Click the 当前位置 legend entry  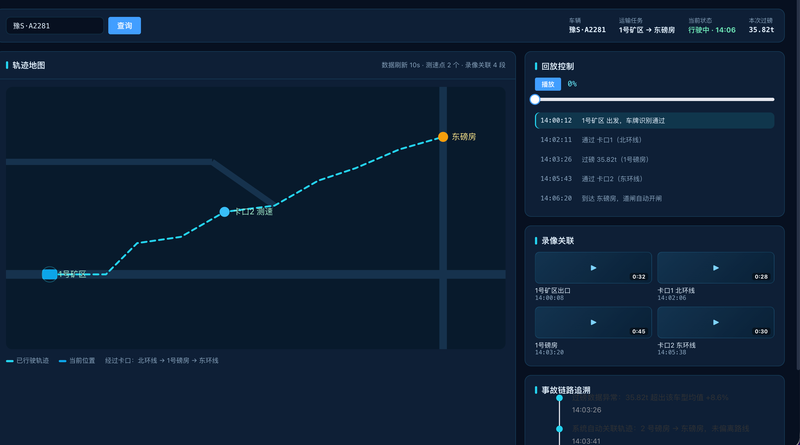pos(77,360)
